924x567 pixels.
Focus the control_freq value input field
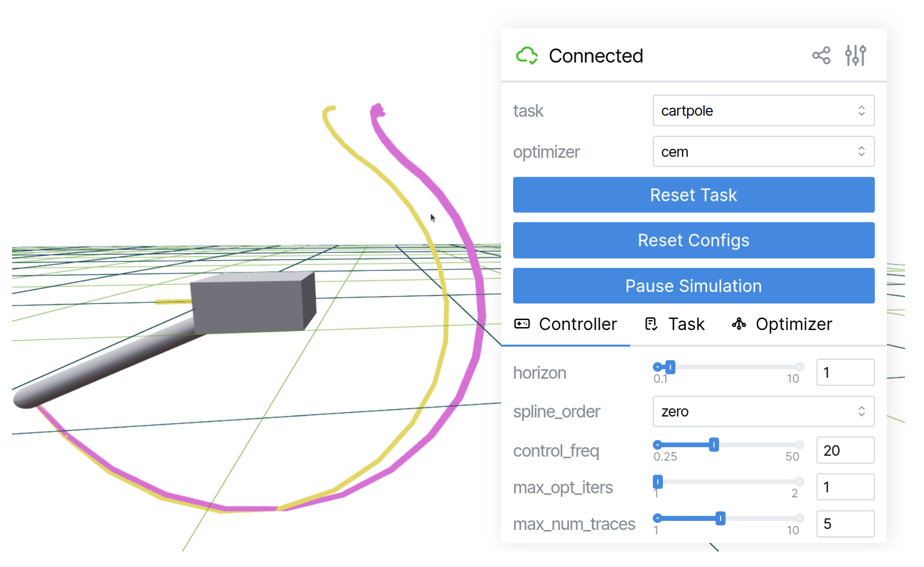point(845,450)
